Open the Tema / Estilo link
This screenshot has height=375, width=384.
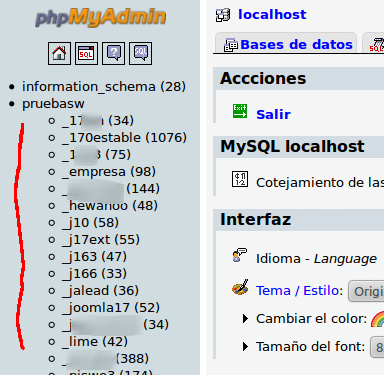tap(299, 291)
